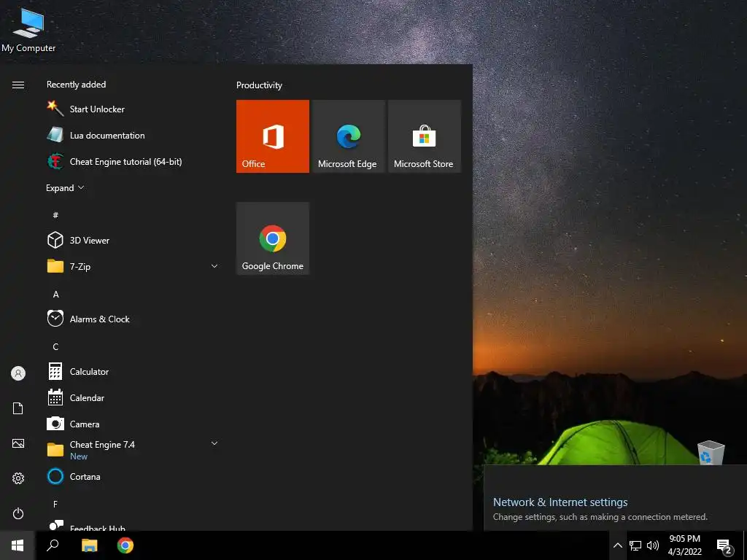Open the 3D Viewer app
Image resolution: width=747 pixels, height=560 pixels.
pos(133,241)
